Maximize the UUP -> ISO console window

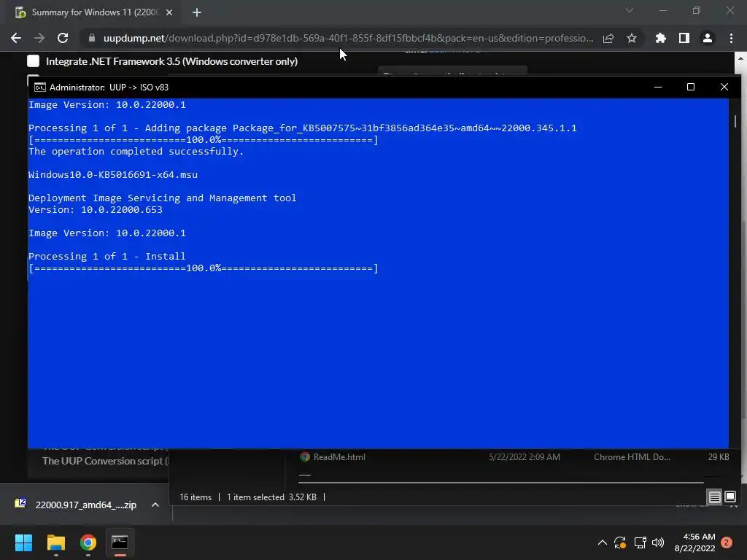pos(690,87)
